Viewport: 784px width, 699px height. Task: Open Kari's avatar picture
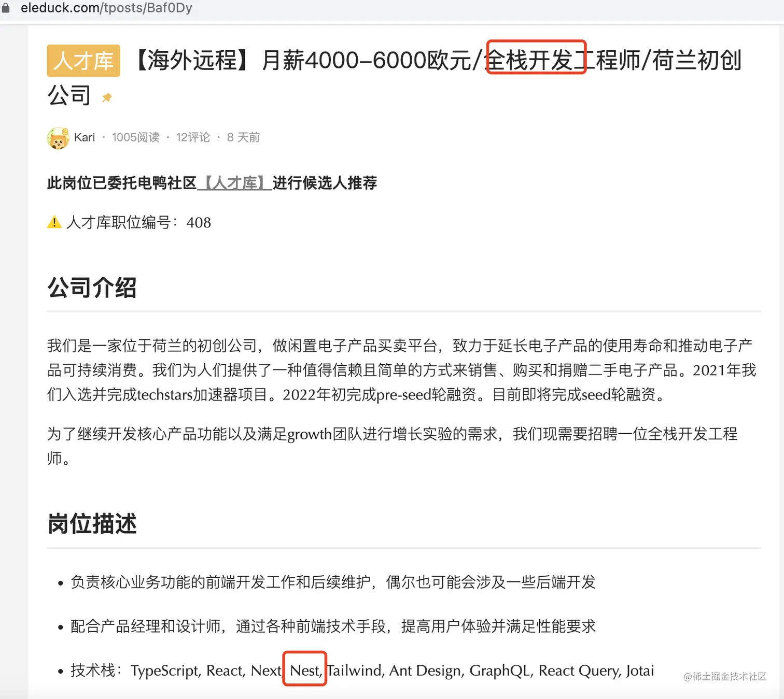point(58,138)
